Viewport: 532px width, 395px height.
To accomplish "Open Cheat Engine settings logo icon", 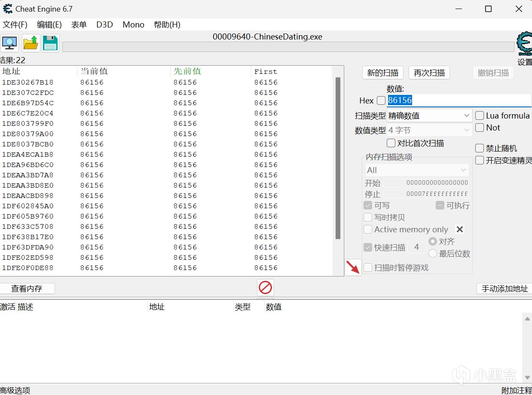I will (524, 44).
